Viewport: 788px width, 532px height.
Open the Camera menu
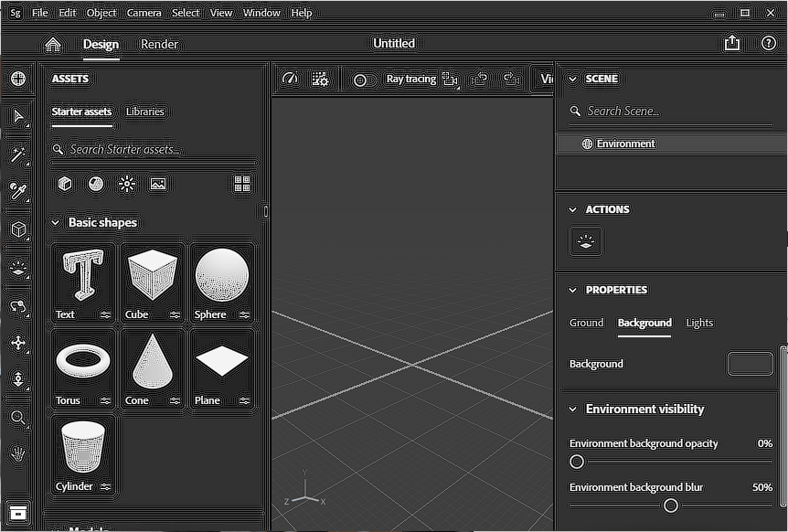point(144,13)
